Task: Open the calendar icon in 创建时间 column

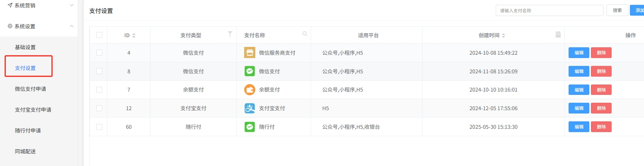Action: pos(558,34)
